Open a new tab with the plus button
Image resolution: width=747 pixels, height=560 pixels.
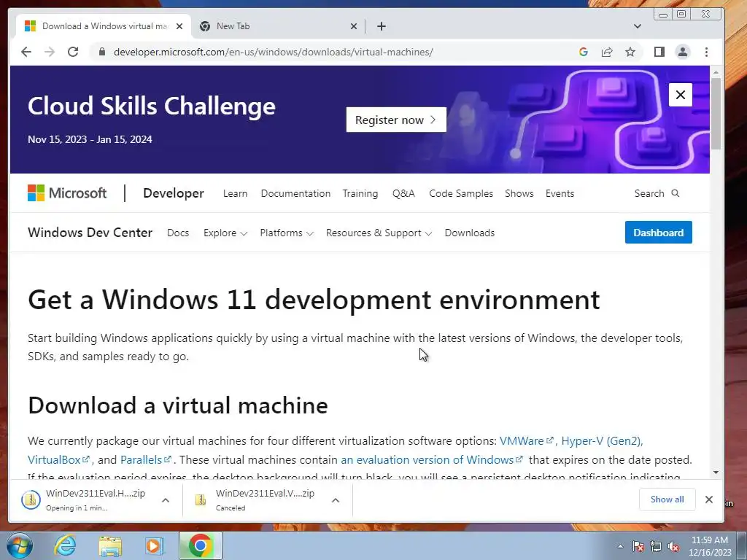381,26
